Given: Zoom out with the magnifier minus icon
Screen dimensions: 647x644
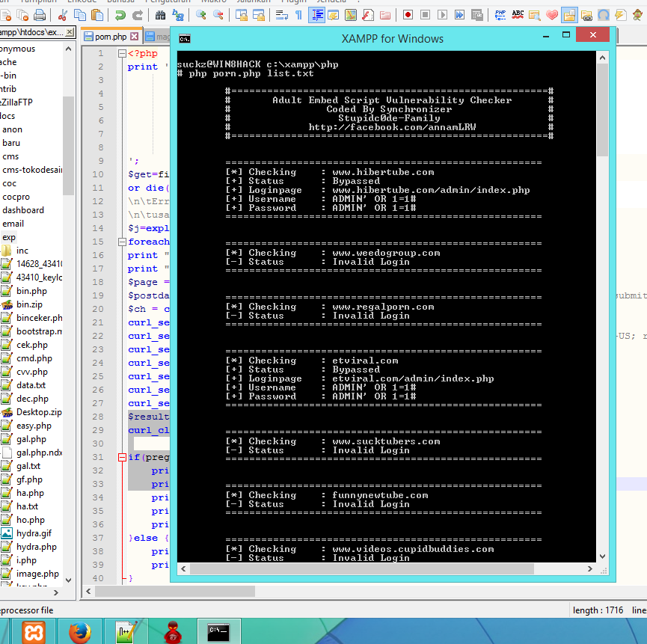Looking at the screenshot, I should tap(218, 16).
